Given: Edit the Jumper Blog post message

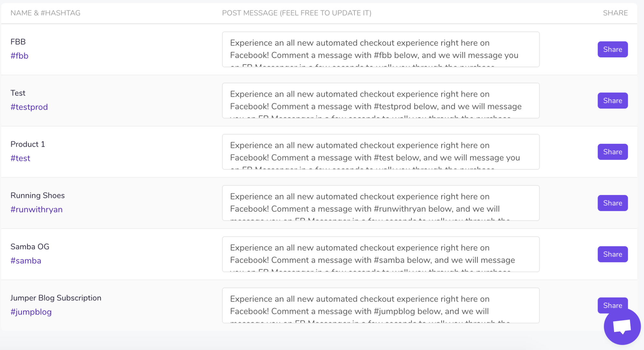Looking at the screenshot, I should (381, 306).
